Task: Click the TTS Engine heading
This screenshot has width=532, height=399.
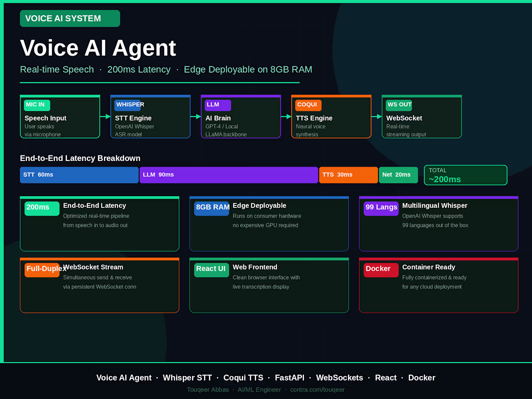Action: point(314,118)
